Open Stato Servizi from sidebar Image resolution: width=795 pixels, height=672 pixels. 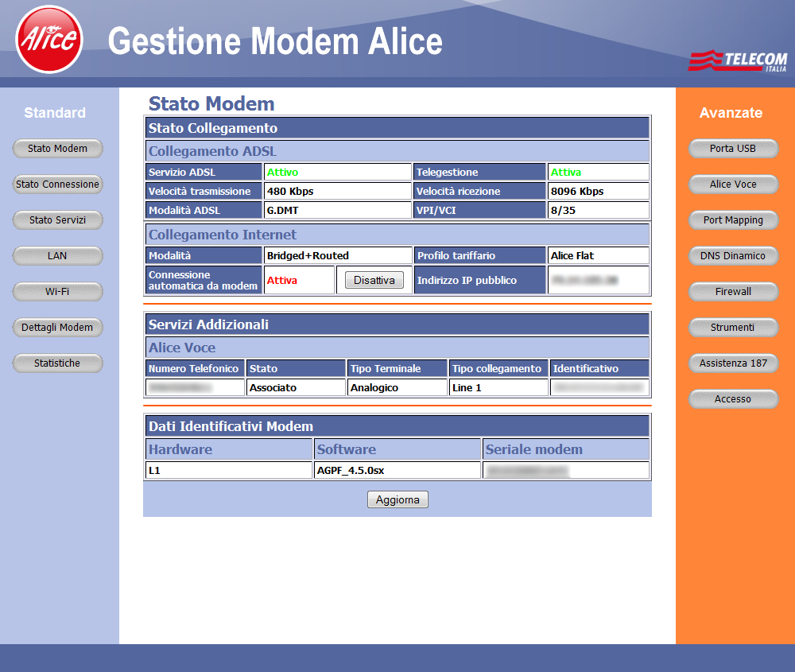tap(57, 220)
